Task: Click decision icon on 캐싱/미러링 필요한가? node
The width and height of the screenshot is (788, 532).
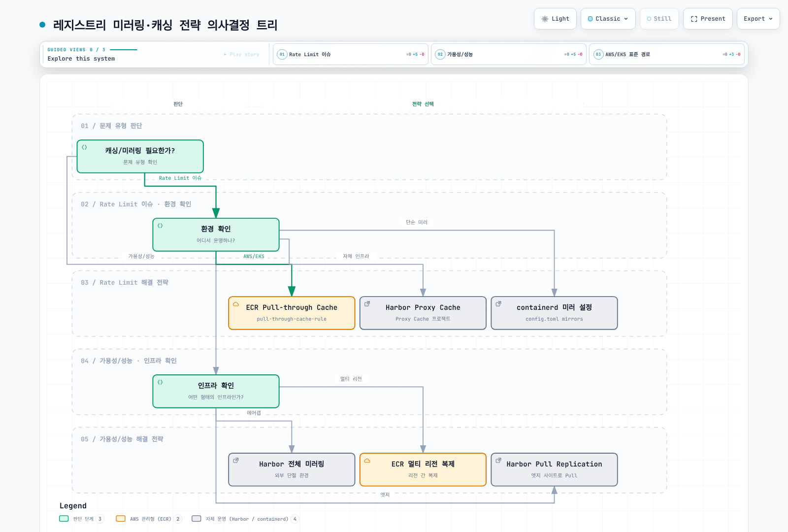Action: 84,147
